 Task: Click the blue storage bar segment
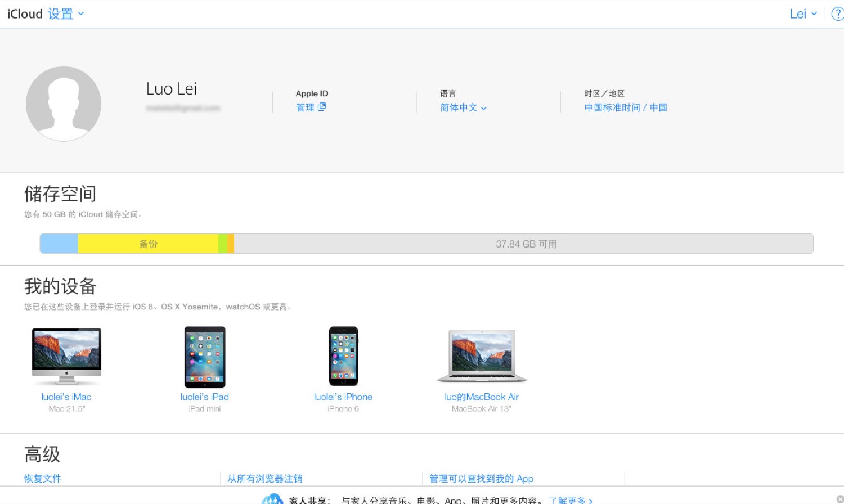59,244
